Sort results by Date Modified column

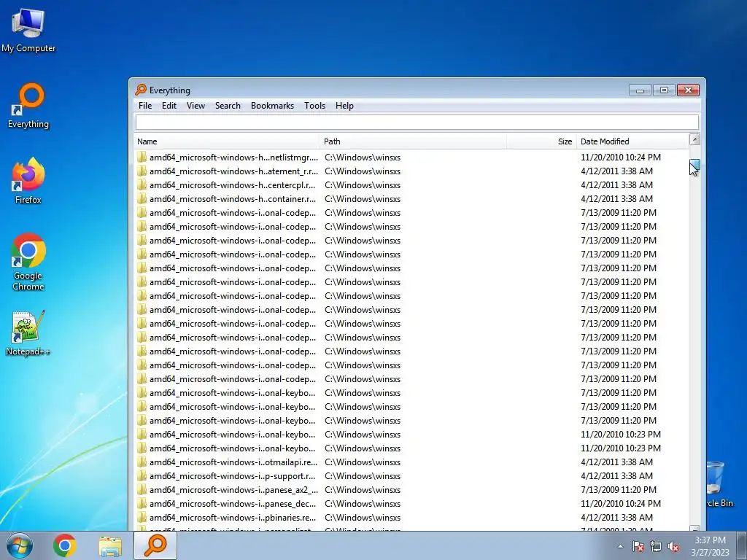pos(632,141)
